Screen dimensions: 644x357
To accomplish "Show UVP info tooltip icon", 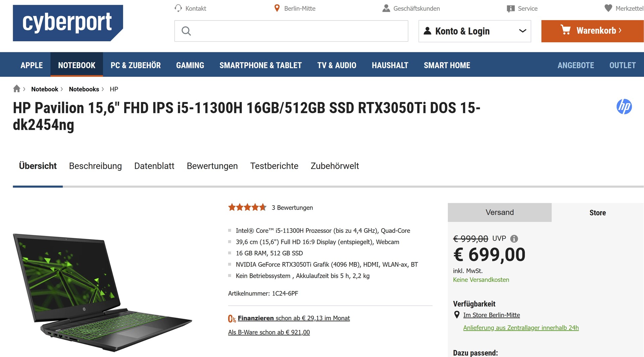I will pos(514,239).
